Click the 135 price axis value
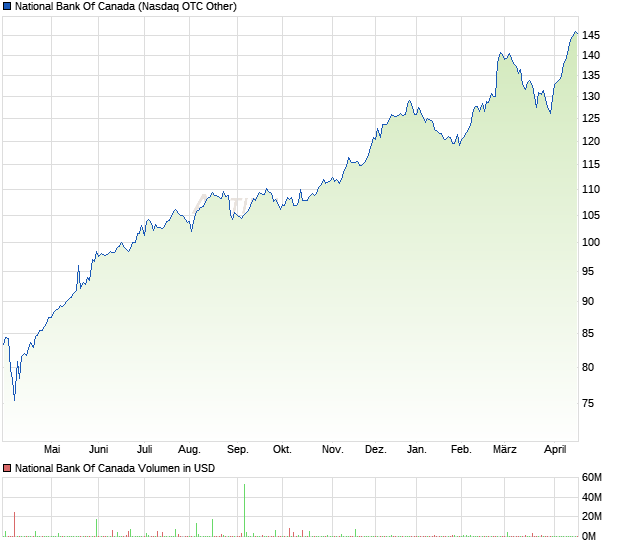Viewport: 620px width, 546px height. coord(591,75)
